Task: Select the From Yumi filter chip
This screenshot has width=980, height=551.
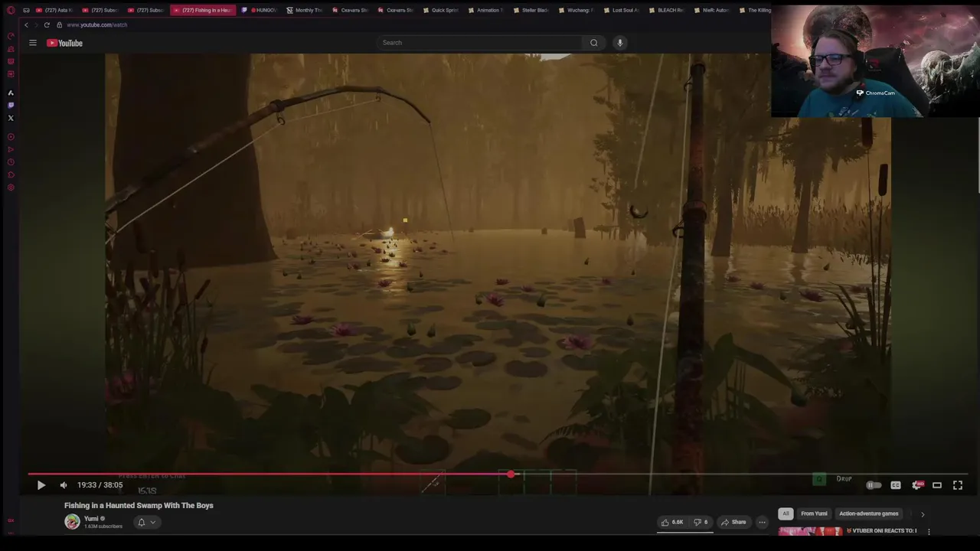Action: (x=814, y=514)
